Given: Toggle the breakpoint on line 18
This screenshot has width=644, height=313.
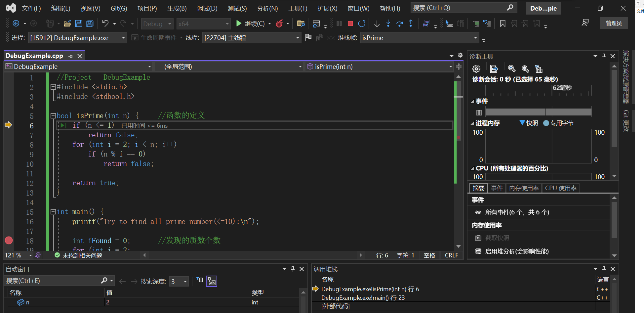Looking at the screenshot, I should point(9,241).
